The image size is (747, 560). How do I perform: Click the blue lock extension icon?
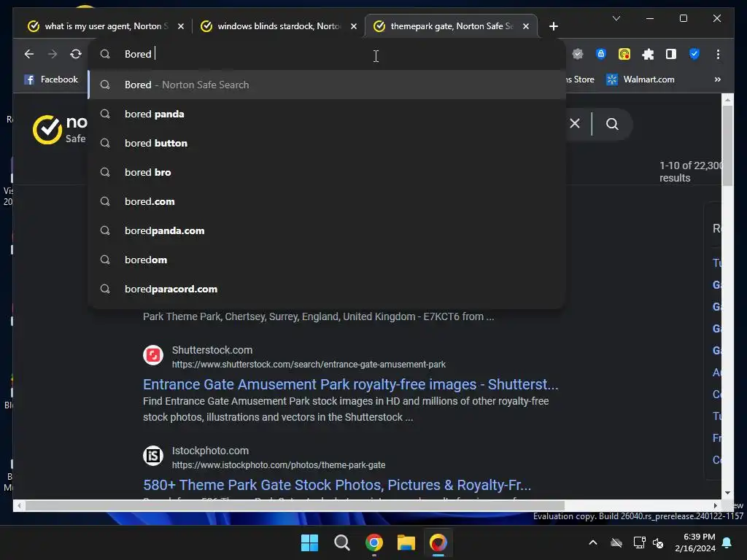[x=601, y=54]
